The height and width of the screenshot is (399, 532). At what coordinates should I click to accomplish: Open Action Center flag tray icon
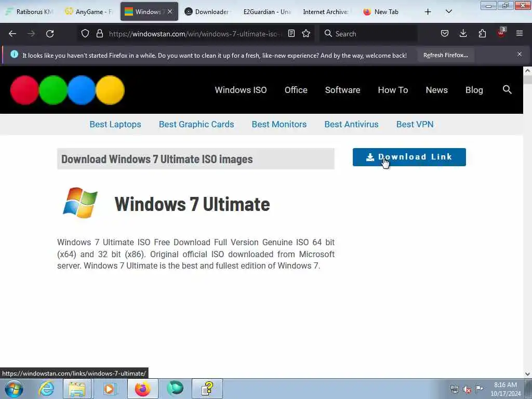click(x=479, y=389)
